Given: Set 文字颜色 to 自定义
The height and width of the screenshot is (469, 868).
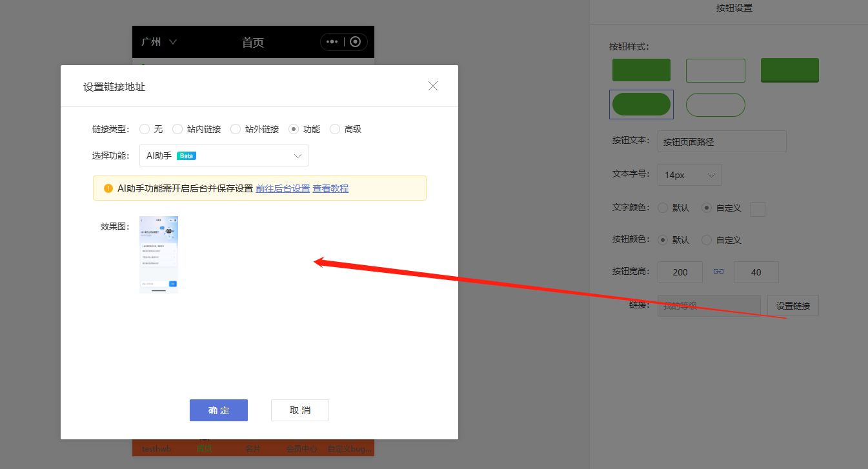Looking at the screenshot, I should click(x=707, y=208).
